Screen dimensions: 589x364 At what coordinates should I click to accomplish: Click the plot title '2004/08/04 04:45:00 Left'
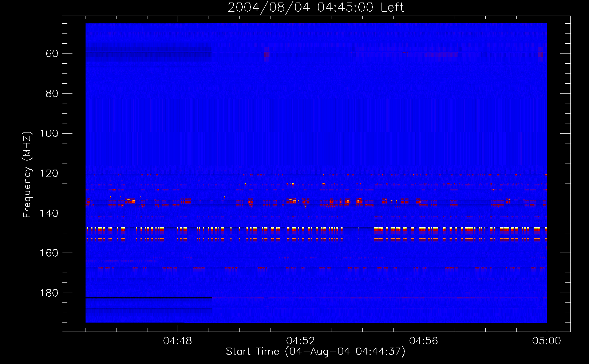316,7
